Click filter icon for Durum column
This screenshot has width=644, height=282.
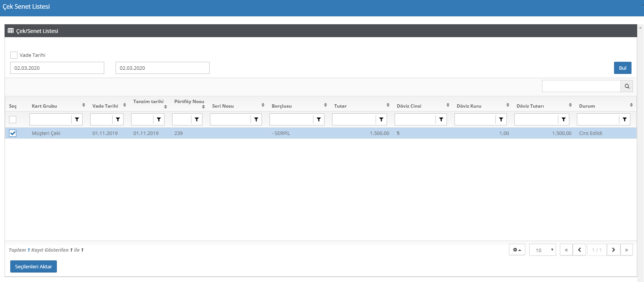625,119
